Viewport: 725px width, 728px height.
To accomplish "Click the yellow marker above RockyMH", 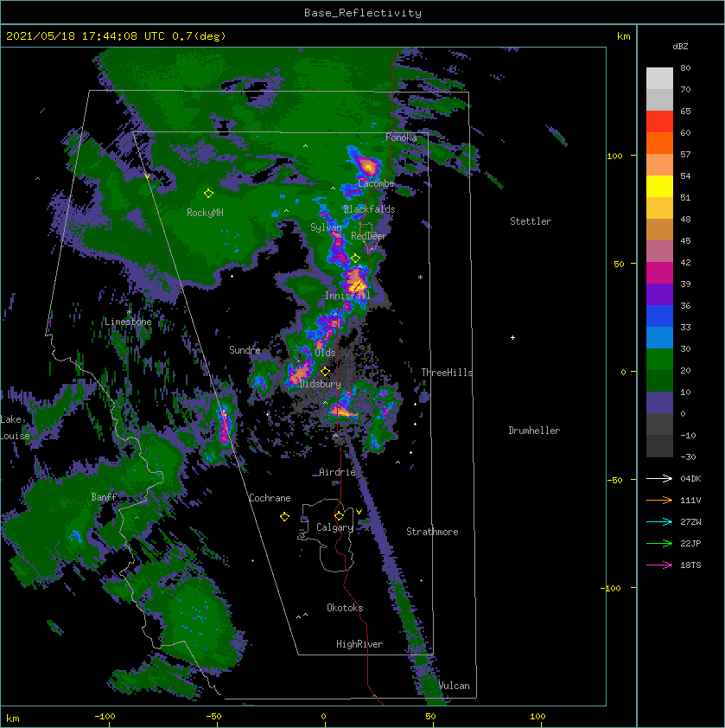I will [208, 193].
